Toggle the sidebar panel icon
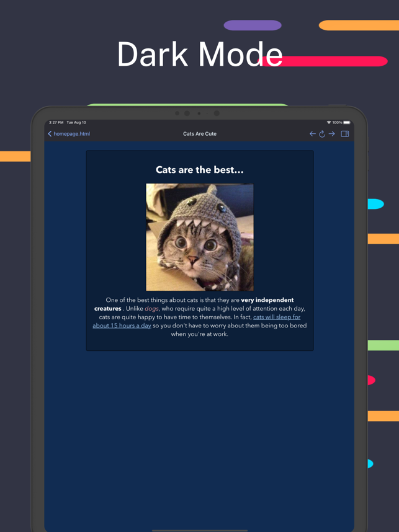399x532 pixels. click(344, 134)
